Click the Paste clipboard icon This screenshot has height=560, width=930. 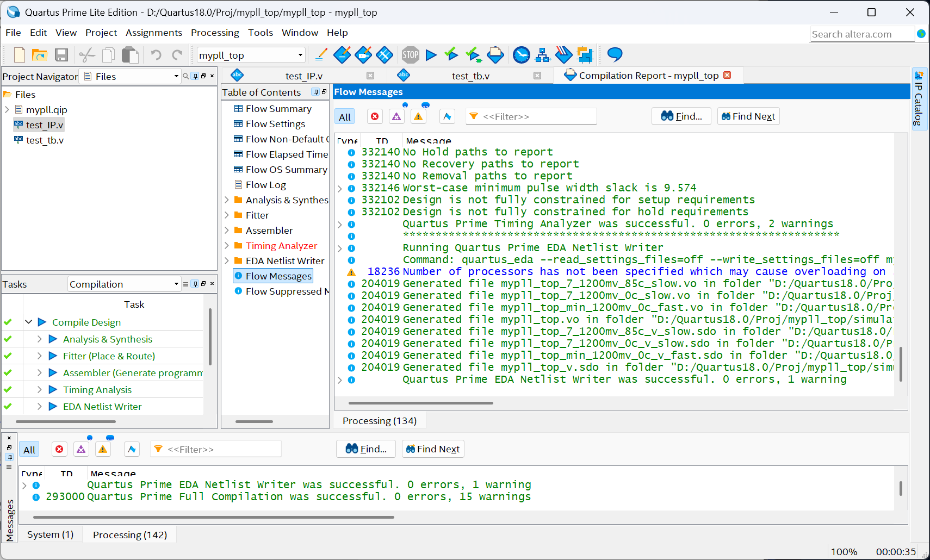click(130, 55)
